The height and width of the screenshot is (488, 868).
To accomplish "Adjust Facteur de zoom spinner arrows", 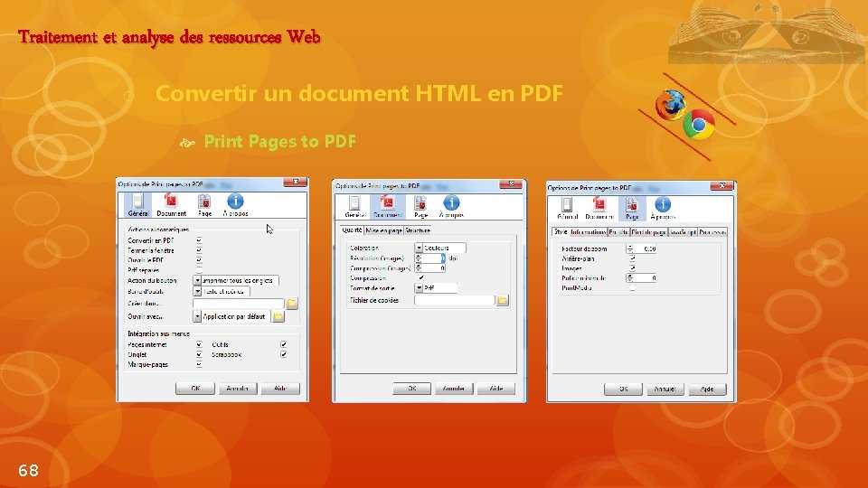I will pos(630,249).
